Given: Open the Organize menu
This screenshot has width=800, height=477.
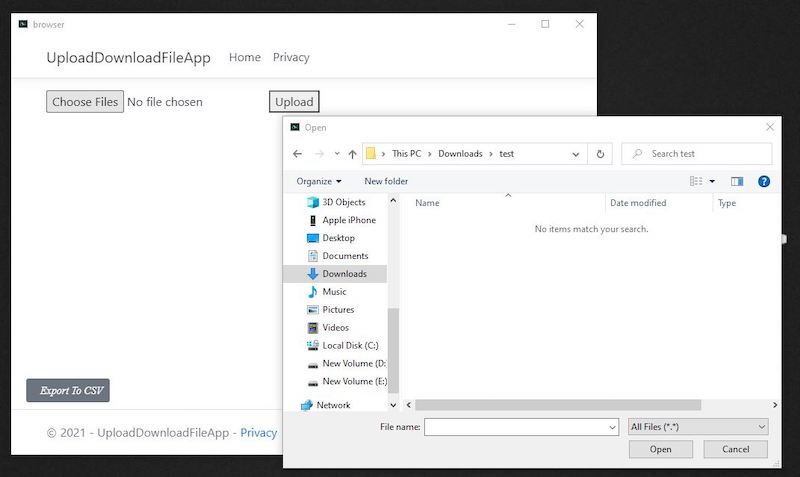Looking at the screenshot, I should (x=319, y=181).
